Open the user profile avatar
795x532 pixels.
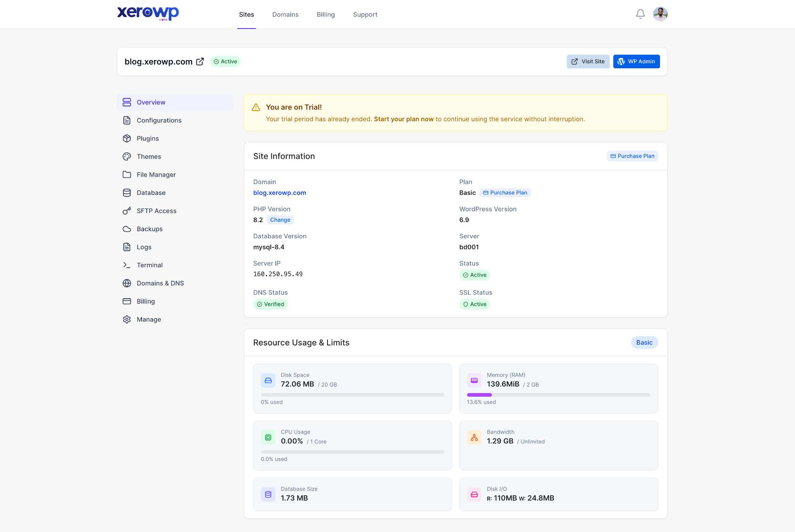click(x=660, y=14)
